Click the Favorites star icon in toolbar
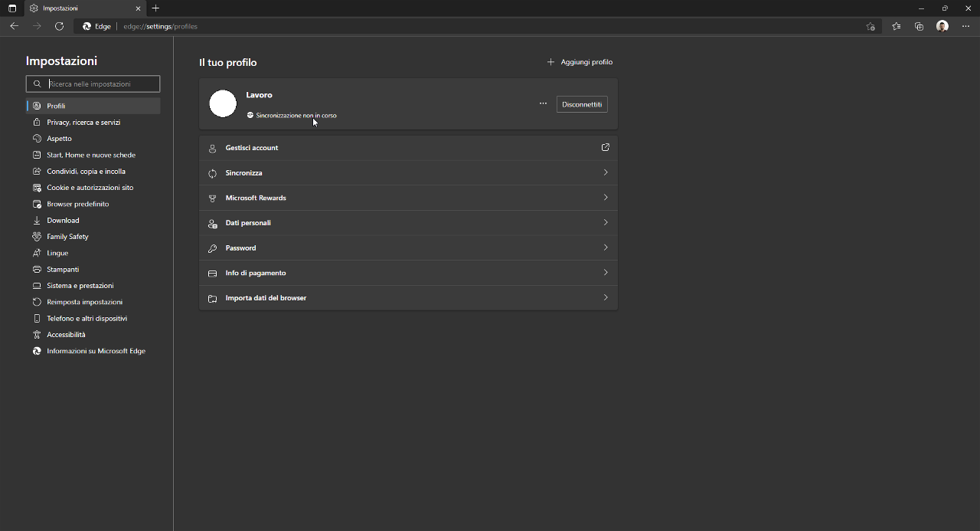Image resolution: width=980 pixels, height=531 pixels. click(x=896, y=26)
